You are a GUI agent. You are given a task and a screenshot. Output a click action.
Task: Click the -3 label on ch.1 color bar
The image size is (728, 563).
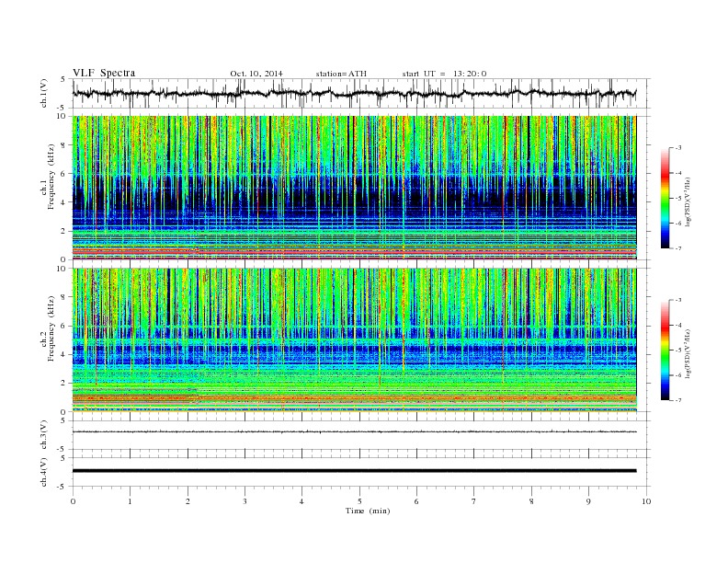tap(677, 148)
